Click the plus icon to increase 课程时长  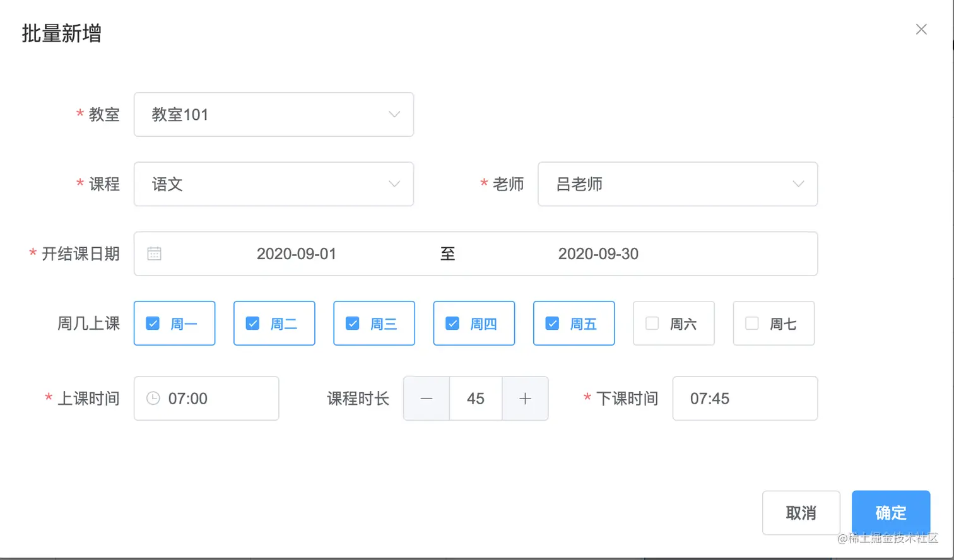pyautogui.click(x=525, y=398)
